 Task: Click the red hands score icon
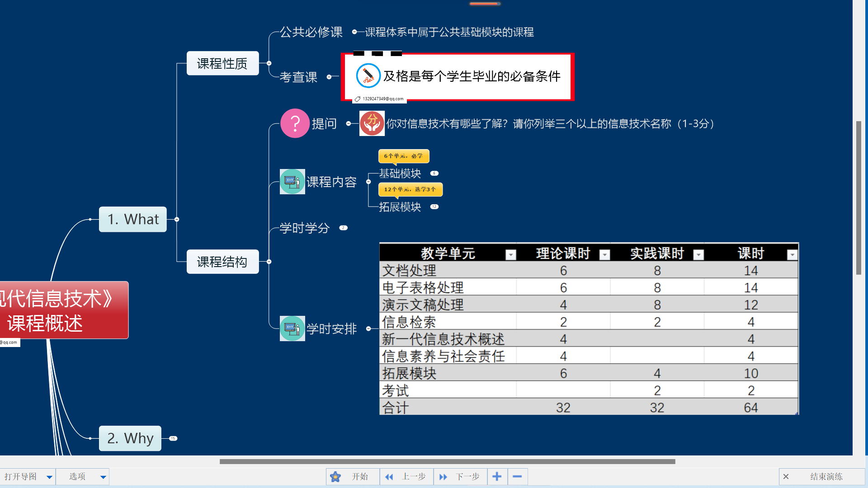pyautogui.click(x=372, y=123)
